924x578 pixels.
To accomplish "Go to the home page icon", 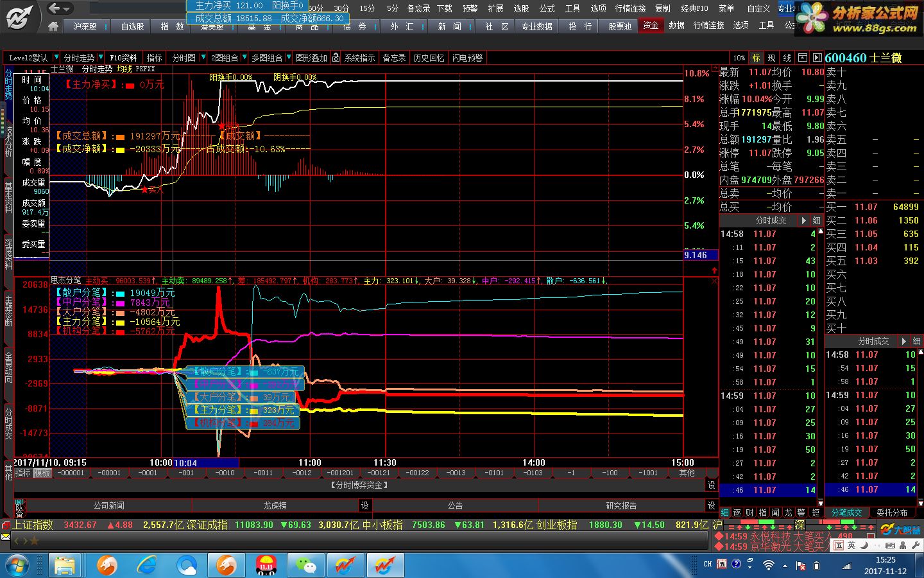I will (x=53, y=26).
